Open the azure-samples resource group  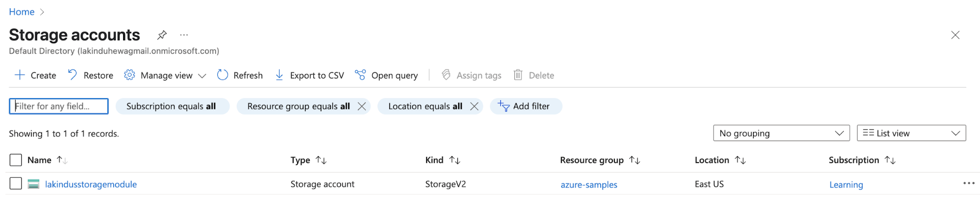(589, 185)
